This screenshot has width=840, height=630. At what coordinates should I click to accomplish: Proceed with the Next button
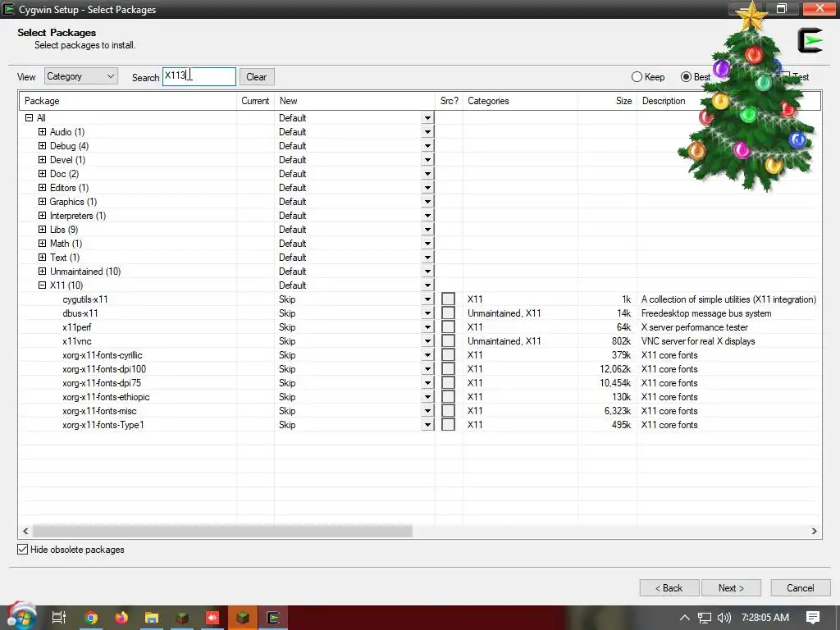coord(731,587)
